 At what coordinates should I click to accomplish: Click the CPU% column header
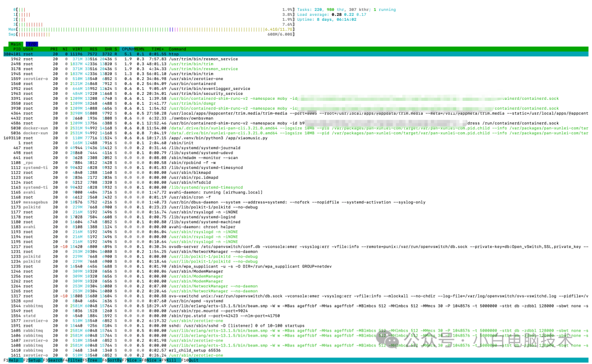pyautogui.click(x=127, y=49)
